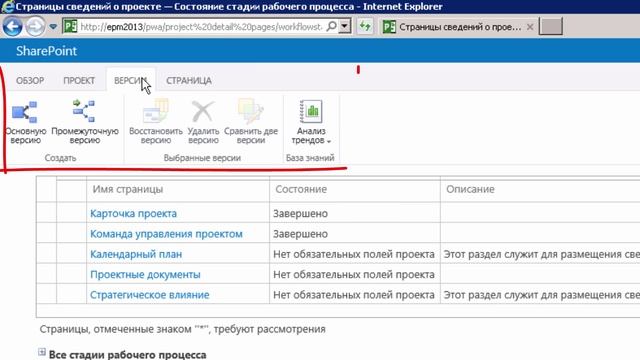Open the recent pages dropdown arrow

(x=53, y=27)
